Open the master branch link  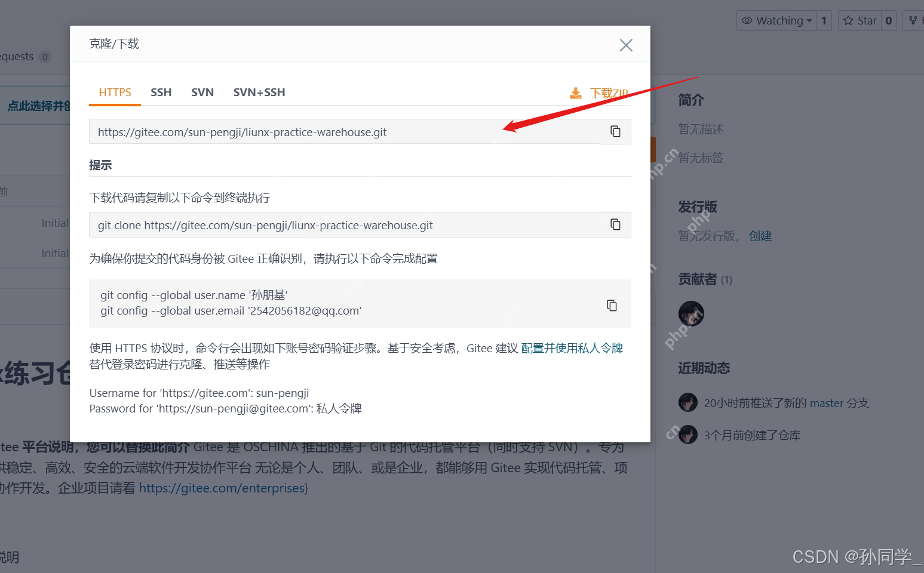[x=827, y=403]
